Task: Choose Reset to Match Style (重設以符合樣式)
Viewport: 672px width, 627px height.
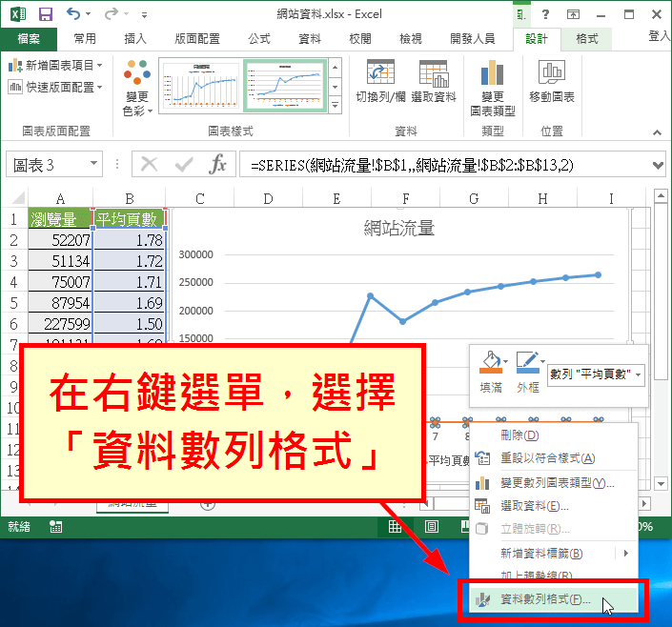Action: [554, 458]
